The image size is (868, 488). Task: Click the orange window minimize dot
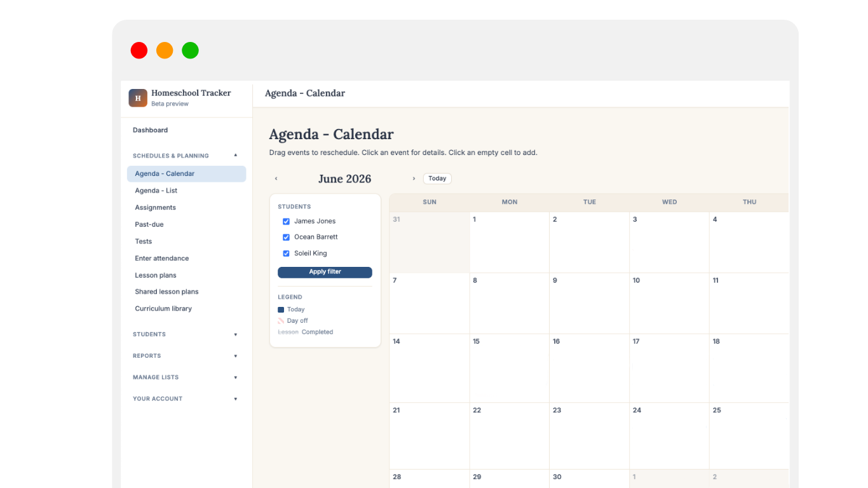[165, 50]
